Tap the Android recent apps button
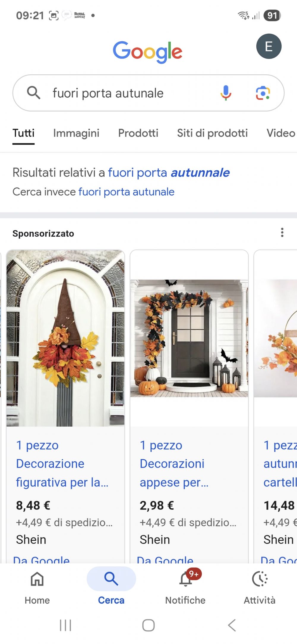This screenshot has height=644, width=297. click(65, 625)
